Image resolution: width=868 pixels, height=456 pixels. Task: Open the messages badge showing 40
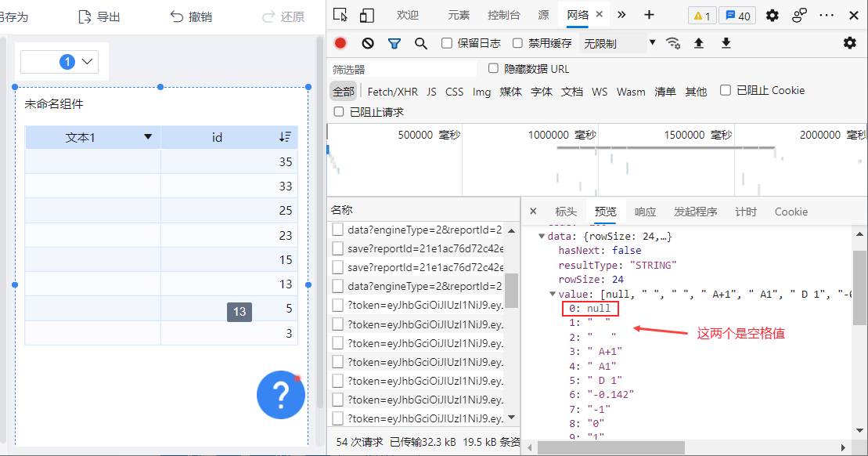tap(737, 16)
